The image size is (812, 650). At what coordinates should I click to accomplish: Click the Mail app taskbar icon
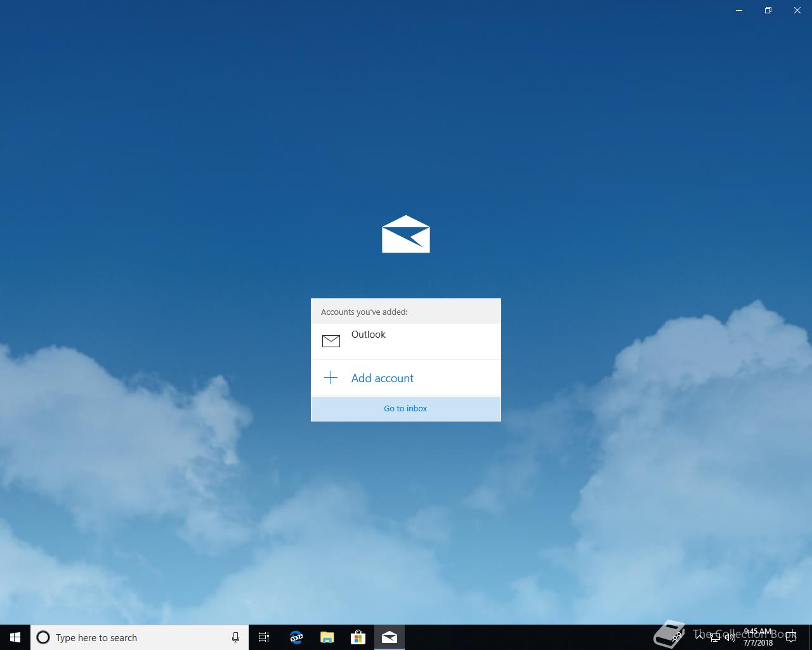tap(390, 637)
